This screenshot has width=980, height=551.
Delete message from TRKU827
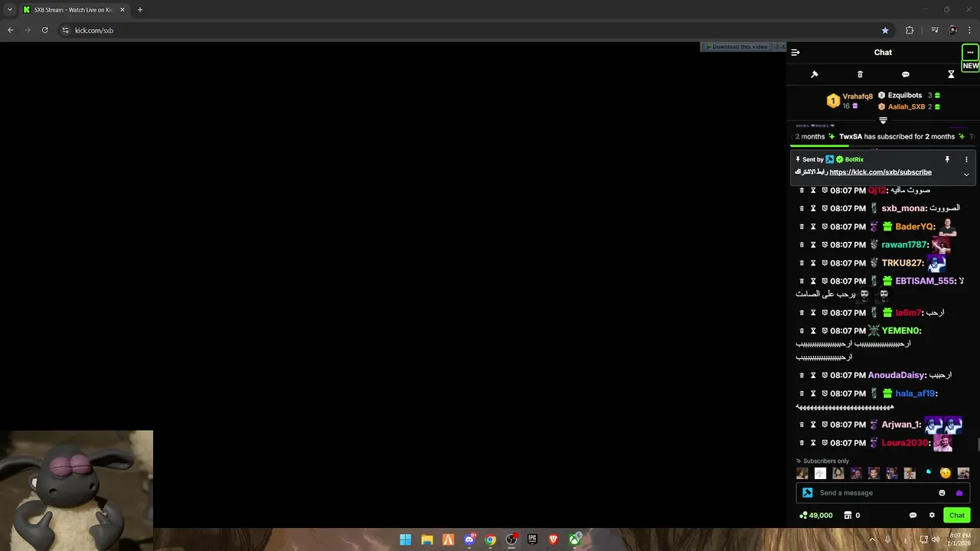pyautogui.click(x=802, y=263)
